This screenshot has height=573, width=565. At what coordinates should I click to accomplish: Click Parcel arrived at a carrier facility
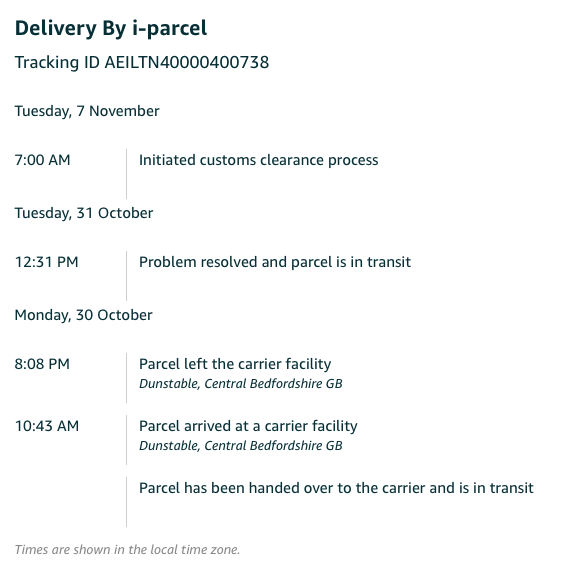tap(248, 426)
